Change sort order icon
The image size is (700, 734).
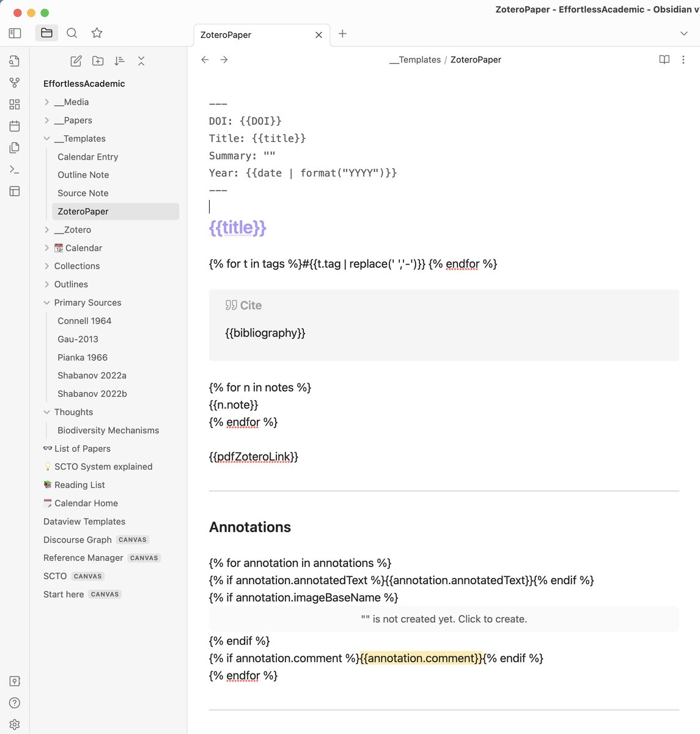point(119,61)
